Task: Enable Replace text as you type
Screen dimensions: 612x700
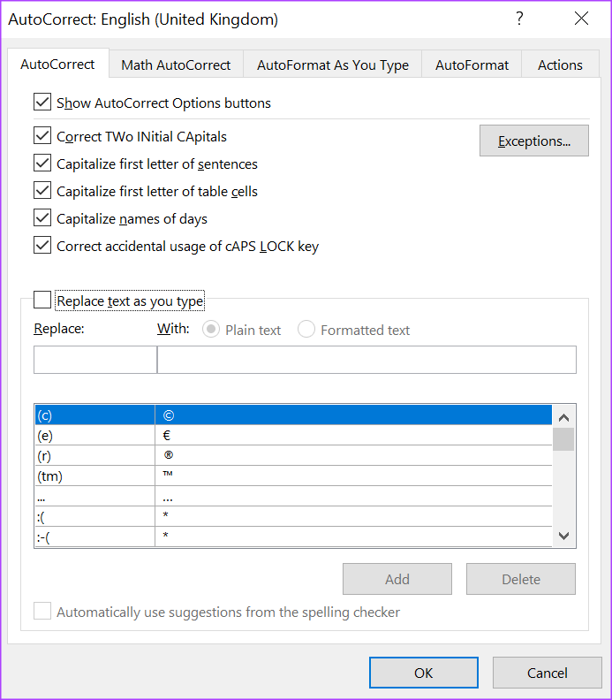Action: click(x=42, y=301)
